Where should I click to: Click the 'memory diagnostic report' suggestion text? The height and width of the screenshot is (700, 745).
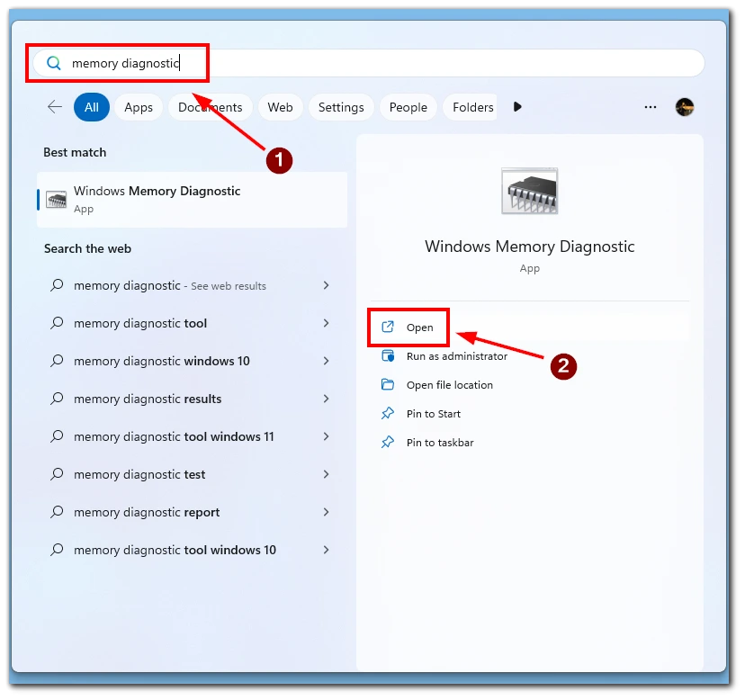147,512
